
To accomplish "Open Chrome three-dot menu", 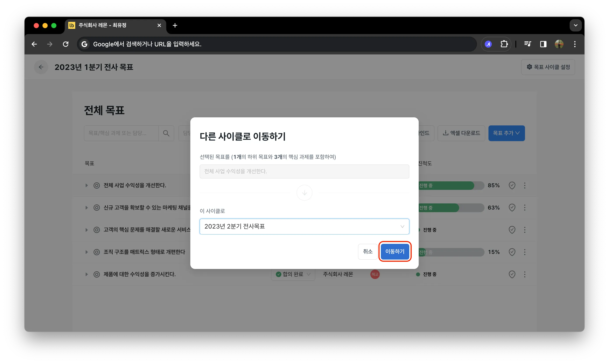I will [x=575, y=44].
